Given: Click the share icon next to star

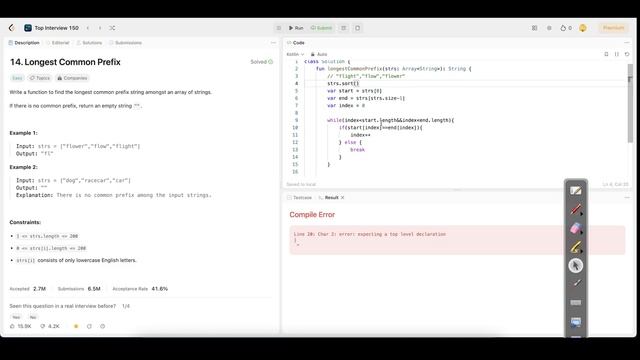Looking at the screenshot, I should click(89, 326).
